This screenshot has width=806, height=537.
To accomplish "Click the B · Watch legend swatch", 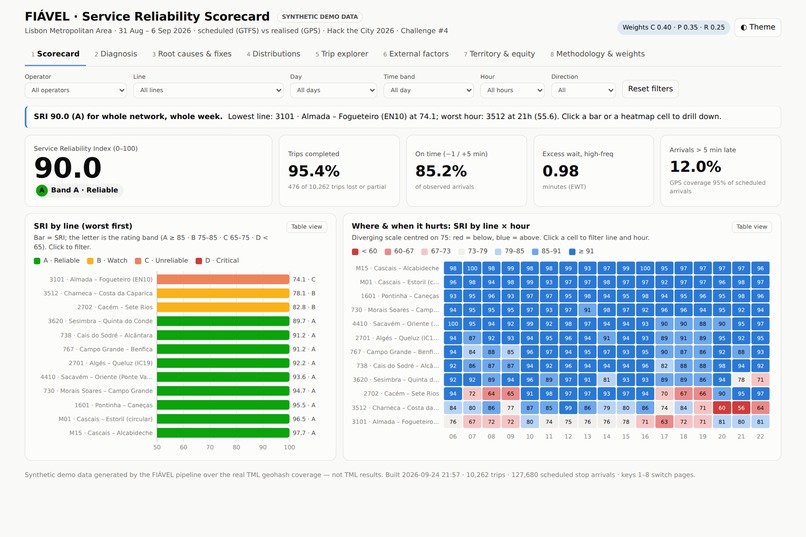I will coord(90,261).
